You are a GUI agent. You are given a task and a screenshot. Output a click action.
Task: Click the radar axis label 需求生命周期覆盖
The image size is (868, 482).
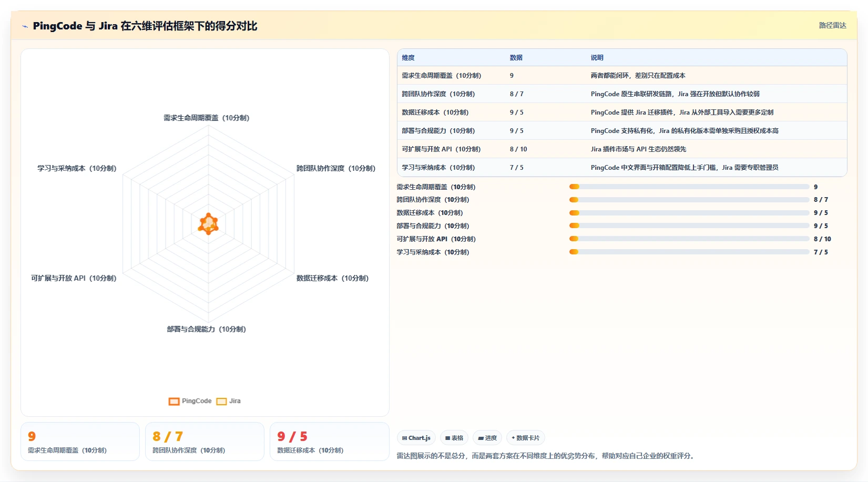(206, 118)
